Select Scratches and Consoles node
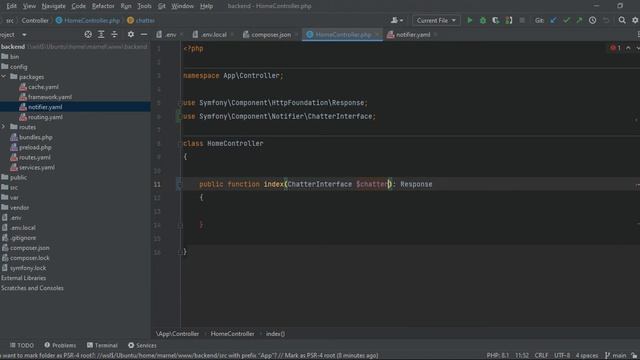The image size is (640, 360). (x=32, y=288)
